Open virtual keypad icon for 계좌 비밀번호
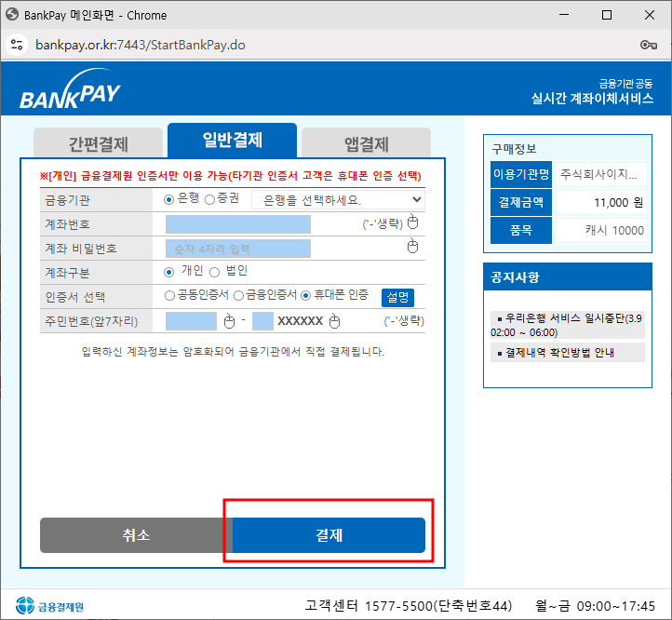Viewport: 672px width, 620px height. (413, 247)
